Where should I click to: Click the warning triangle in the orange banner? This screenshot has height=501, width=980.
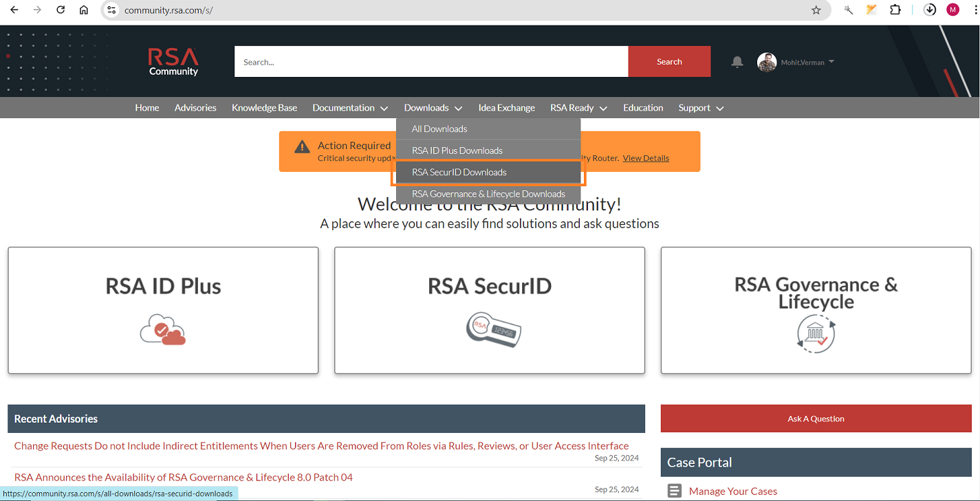point(301,146)
